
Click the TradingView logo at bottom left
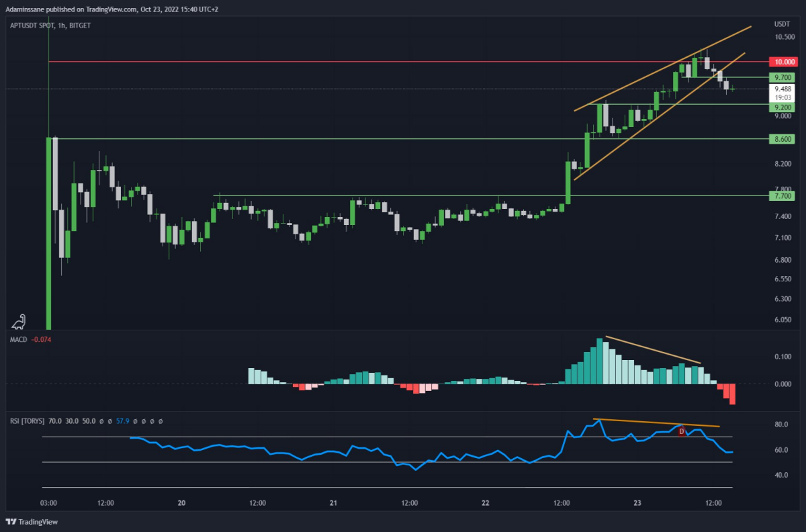pyautogui.click(x=32, y=522)
